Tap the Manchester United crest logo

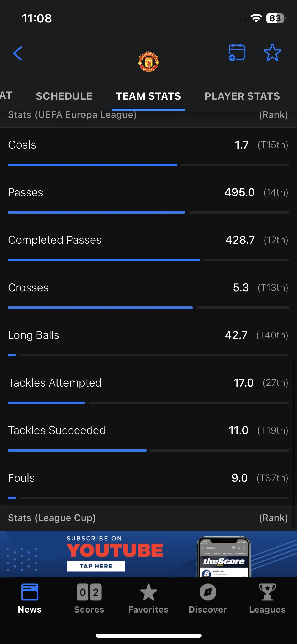point(149,62)
